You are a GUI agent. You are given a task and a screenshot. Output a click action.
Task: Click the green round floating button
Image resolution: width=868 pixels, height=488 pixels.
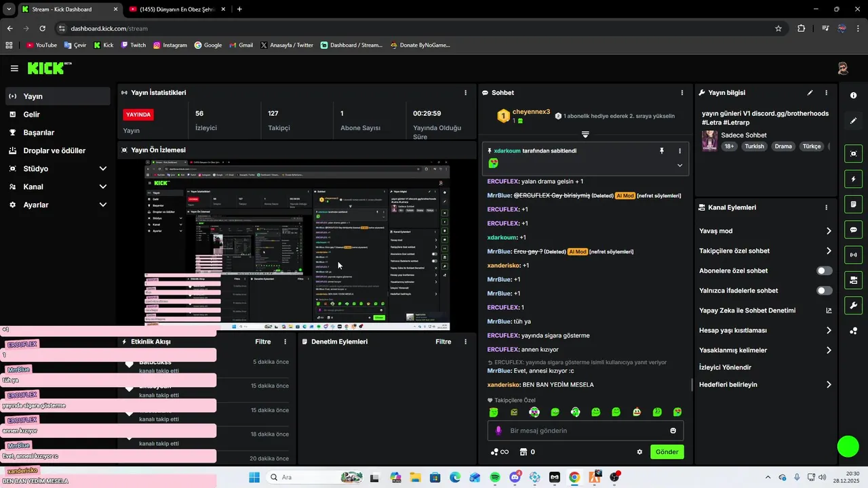point(848,446)
